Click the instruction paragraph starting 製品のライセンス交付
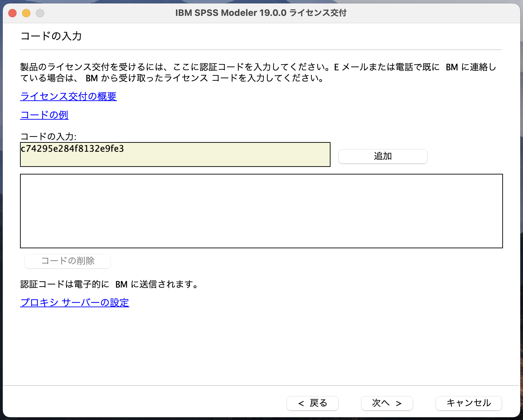 coord(258,72)
